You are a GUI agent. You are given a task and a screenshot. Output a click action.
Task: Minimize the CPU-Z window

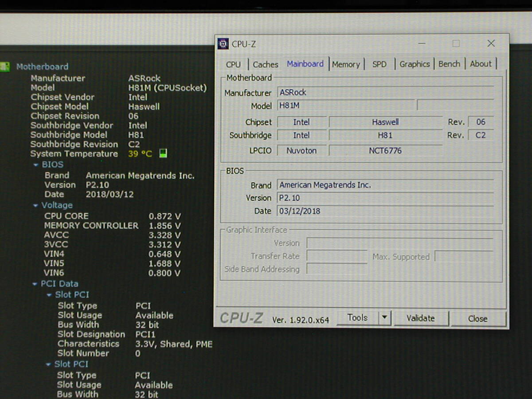pyautogui.click(x=422, y=43)
